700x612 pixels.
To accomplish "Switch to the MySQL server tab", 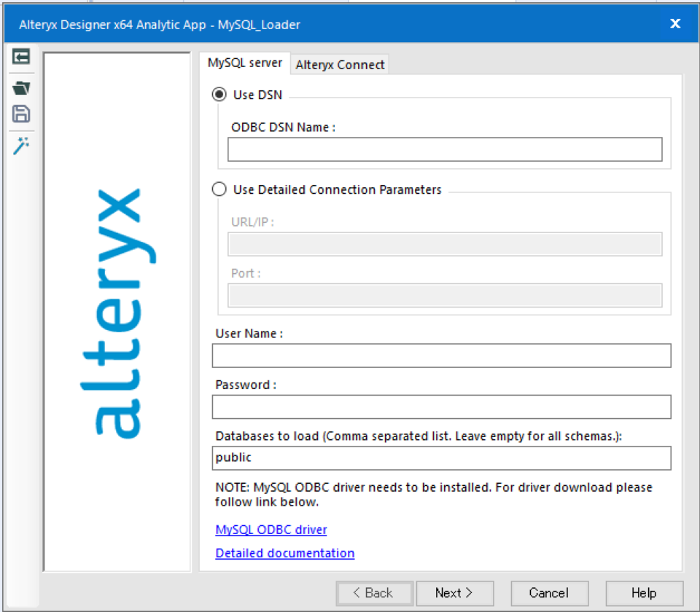I will (245, 63).
